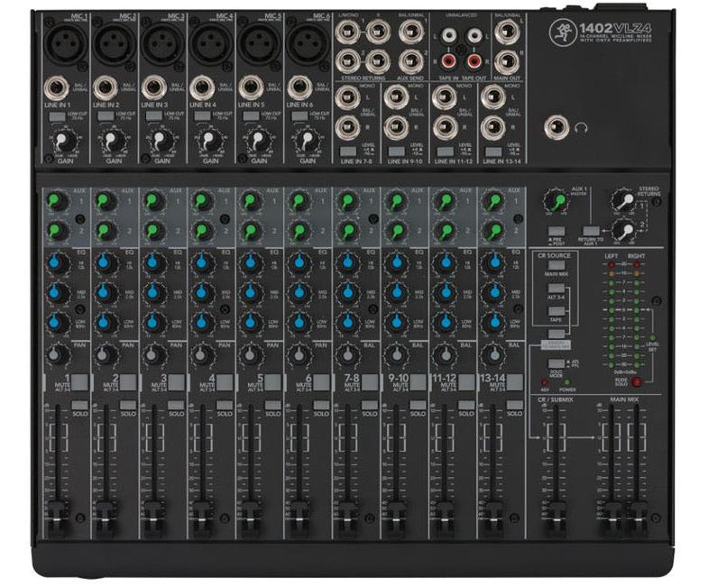Click the Mackie running man logo
The width and height of the screenshot is (717, 588).
563,32
